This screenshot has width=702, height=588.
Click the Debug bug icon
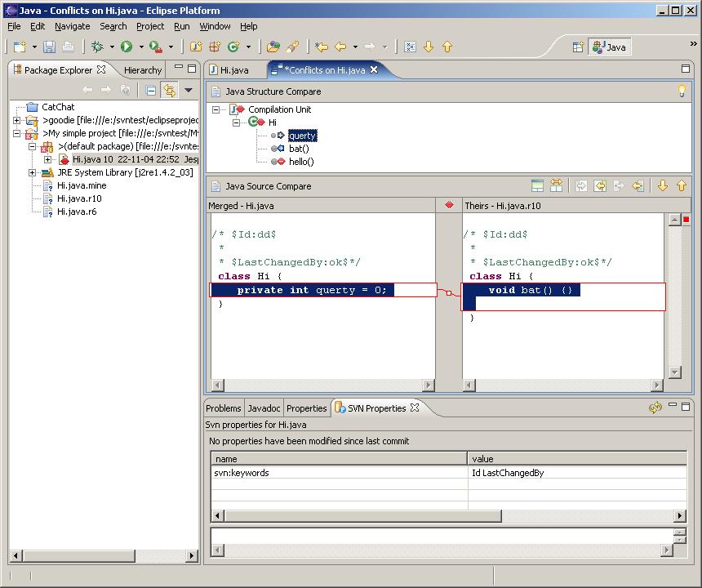[97, 47]
